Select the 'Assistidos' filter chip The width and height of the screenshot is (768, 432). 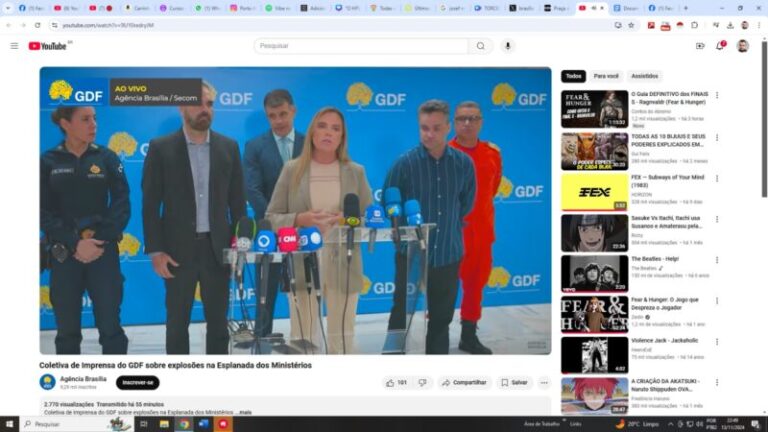coord(644,76)
